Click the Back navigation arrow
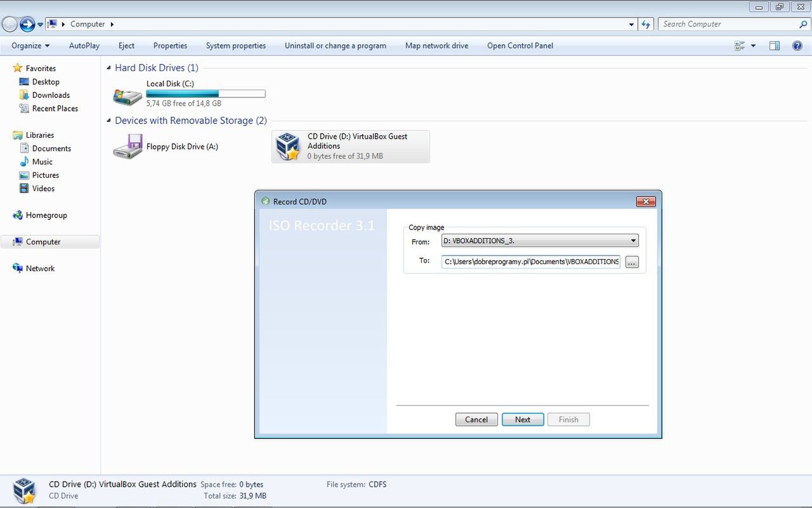This screenshot has height=508, width=812. (10, 25)
